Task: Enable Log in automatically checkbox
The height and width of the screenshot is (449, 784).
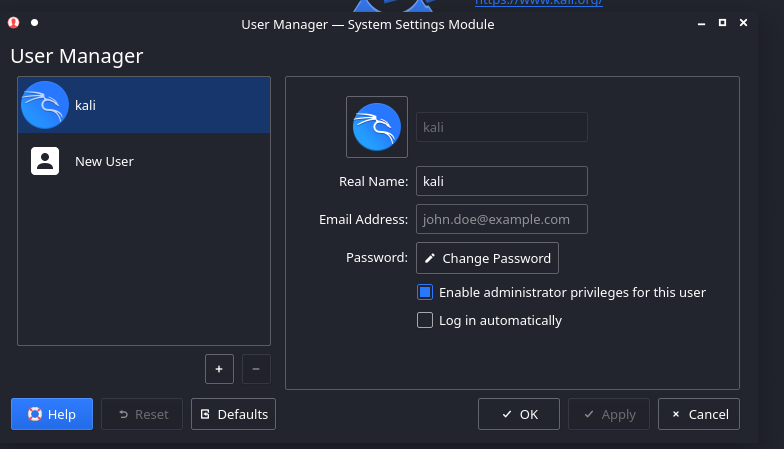Action: click(425, 321)
